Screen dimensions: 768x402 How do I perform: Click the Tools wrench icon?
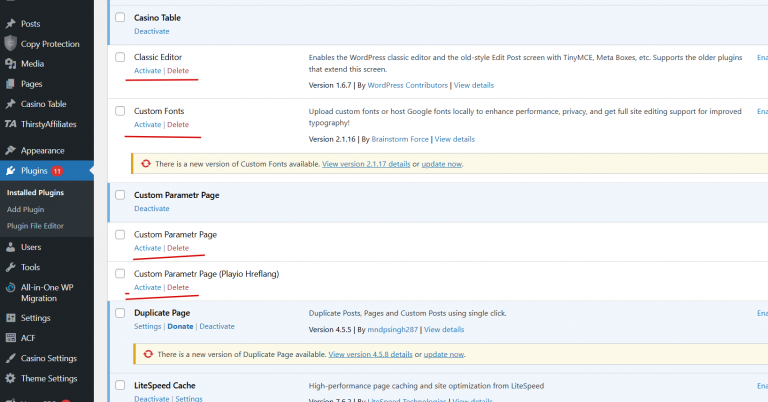point(10,267)
